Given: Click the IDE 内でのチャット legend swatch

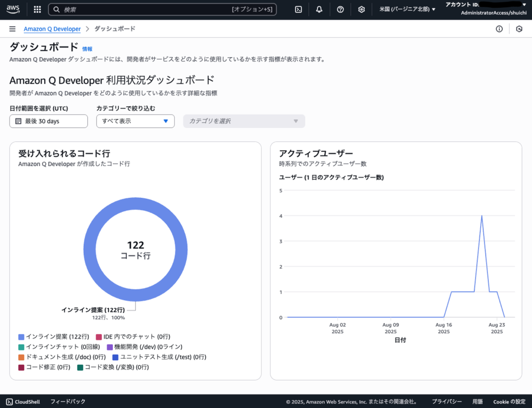Looking at the screenshot, I should pos(99,337).
